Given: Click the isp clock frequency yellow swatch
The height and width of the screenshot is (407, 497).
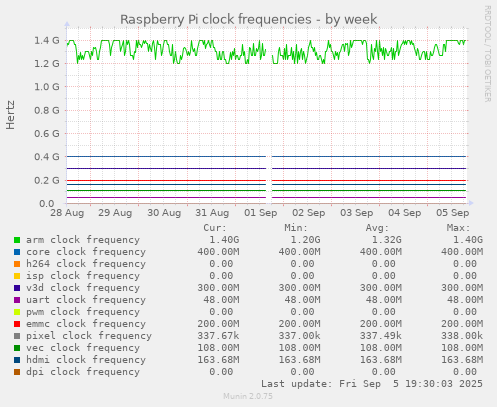Looking at the screenshot, I should pos(17,276).
